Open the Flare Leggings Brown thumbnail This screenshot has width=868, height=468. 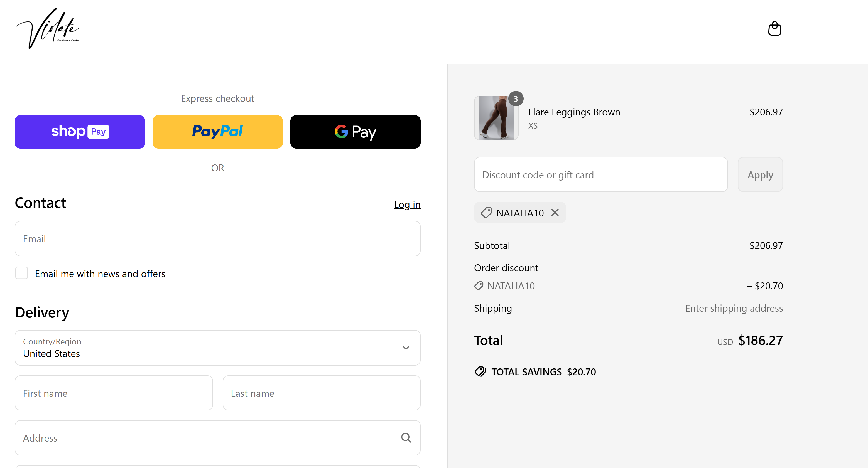pyautogui.click(x=496, y=118)
